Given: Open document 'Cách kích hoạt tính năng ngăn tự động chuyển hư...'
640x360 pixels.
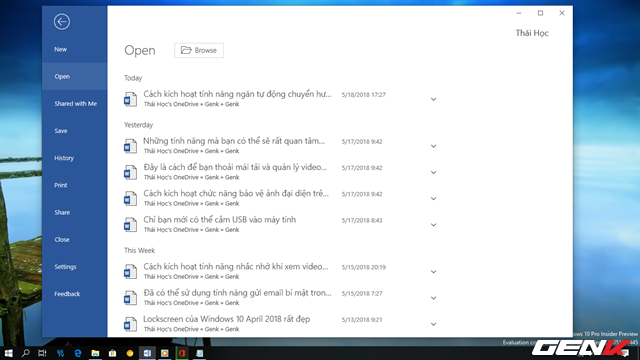Looking at the screenshot, I should [237, 94].
